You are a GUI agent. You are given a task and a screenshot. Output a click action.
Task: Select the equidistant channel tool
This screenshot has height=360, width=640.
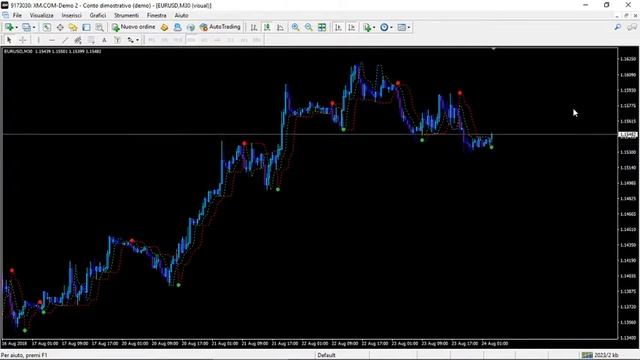tap(78, 40)
